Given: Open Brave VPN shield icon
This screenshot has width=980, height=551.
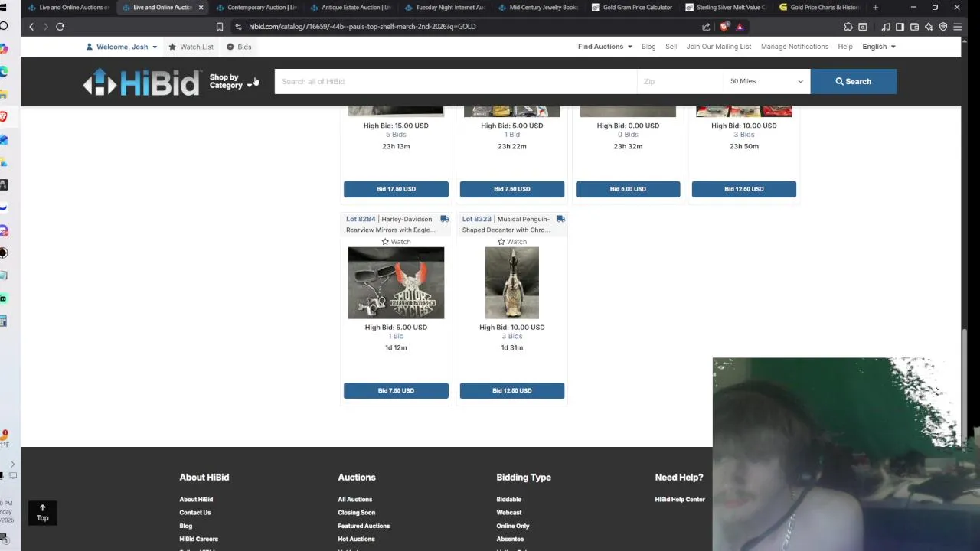Looking at the screenshot, I should [943, 26].
